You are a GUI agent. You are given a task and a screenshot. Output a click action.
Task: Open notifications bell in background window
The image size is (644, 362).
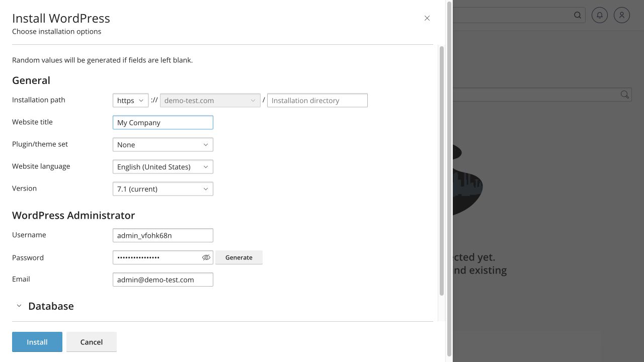coord(600,15)
